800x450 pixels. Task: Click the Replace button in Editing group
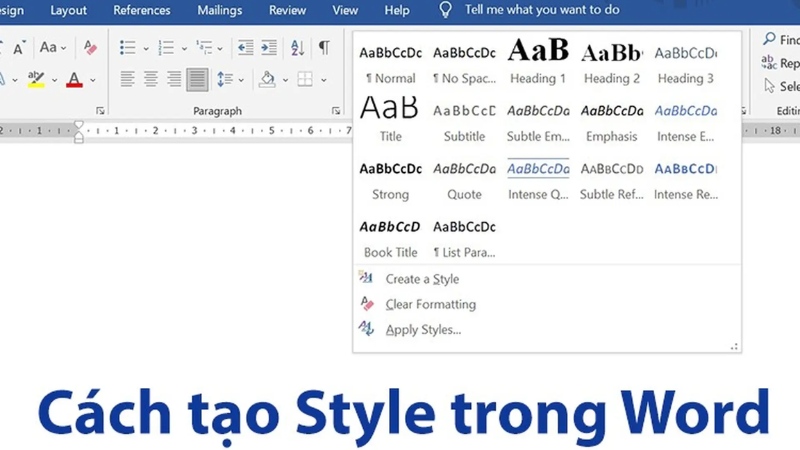[x=781, y=63]
